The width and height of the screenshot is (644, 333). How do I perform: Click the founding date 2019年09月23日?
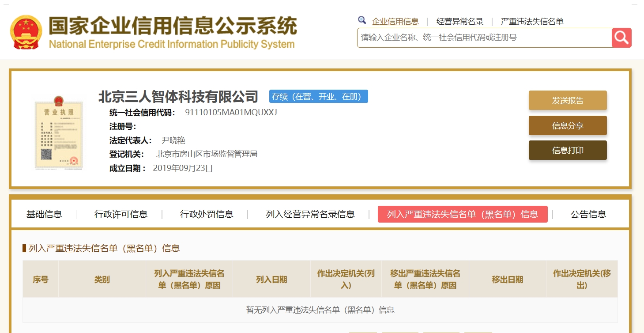[183, 168]
